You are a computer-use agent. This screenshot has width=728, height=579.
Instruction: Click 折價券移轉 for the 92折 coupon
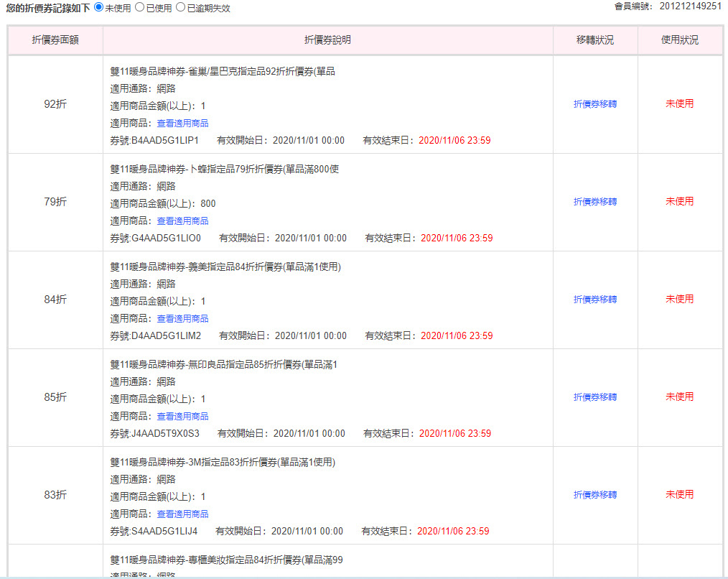(x=594, y=104)
